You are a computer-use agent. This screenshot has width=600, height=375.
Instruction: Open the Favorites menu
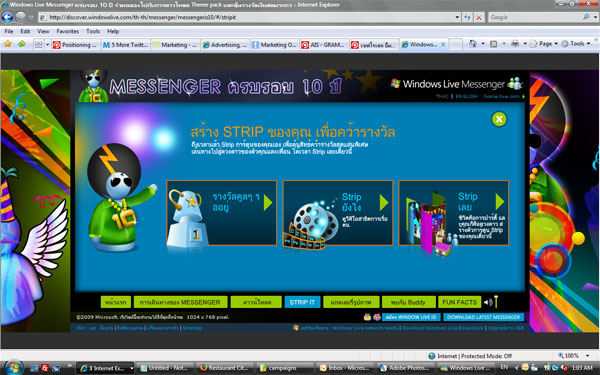tap(67, 31)
